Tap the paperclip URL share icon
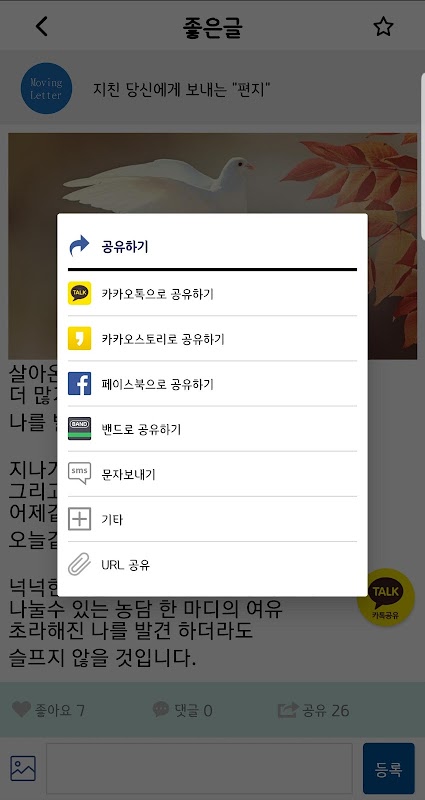 point(80,564)
